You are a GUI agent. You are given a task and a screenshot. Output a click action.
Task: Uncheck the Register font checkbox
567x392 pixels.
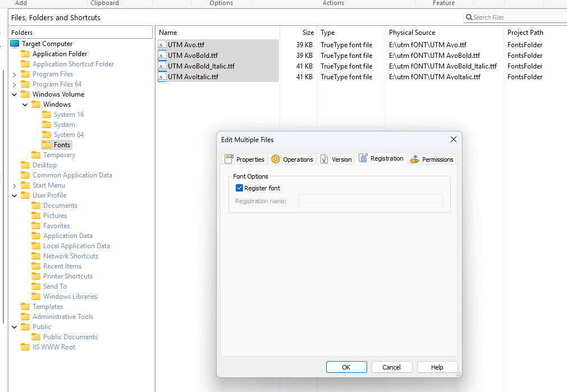click(240, 188)
